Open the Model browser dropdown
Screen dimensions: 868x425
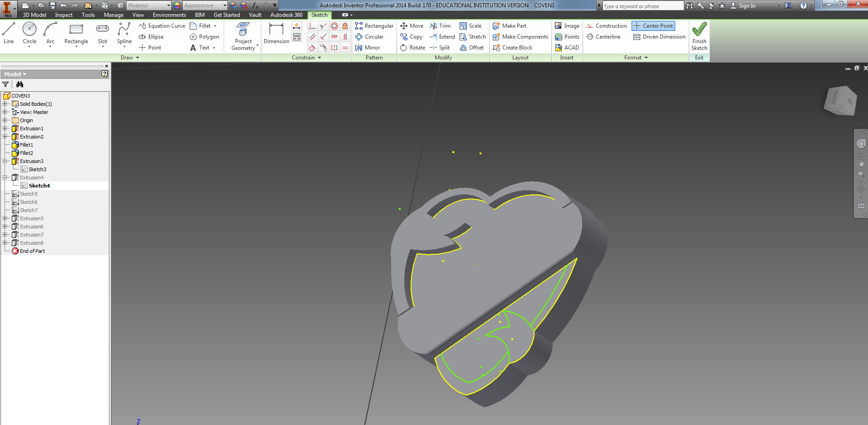(x=15, y=74)
